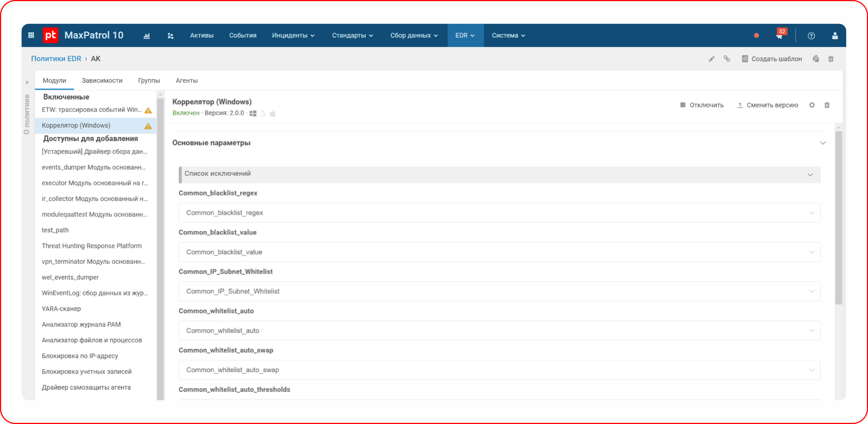Image resolution: width=868 pixels, height=424 pixels.
Task: Click the pencil edit policy icon
Action: 711,59
